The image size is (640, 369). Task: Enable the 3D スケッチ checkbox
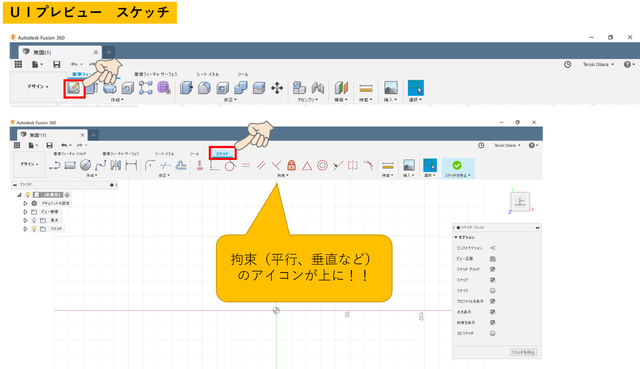click(x=493, y=333)
